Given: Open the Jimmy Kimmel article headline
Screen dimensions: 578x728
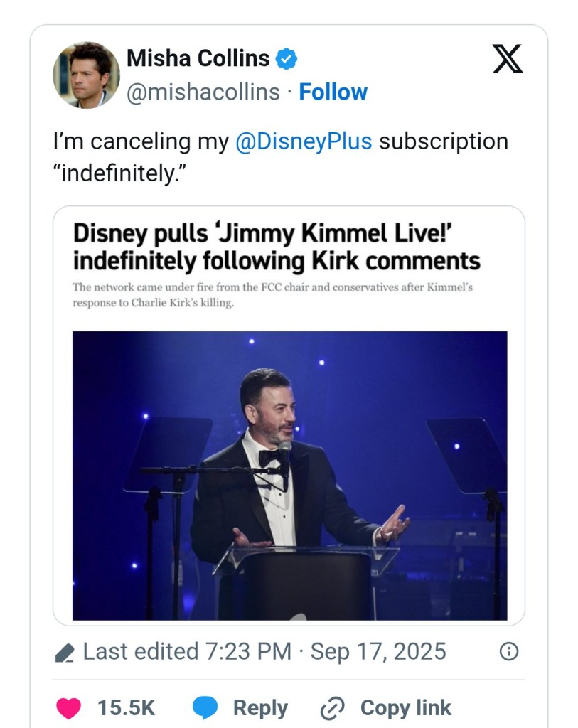Looking at the screenshot, I should [x=277, y=247].
